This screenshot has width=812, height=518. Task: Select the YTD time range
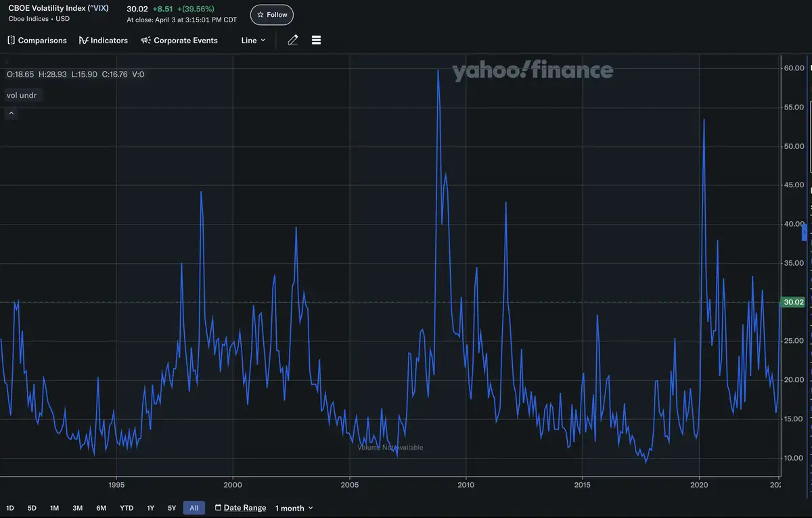coord(127,508)
